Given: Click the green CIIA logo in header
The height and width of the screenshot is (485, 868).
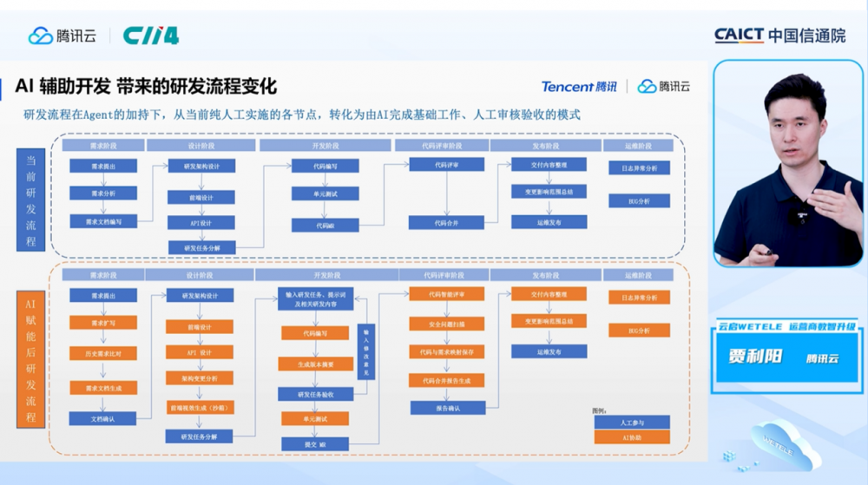Looking at the screenshot, I should pos(151,36).
